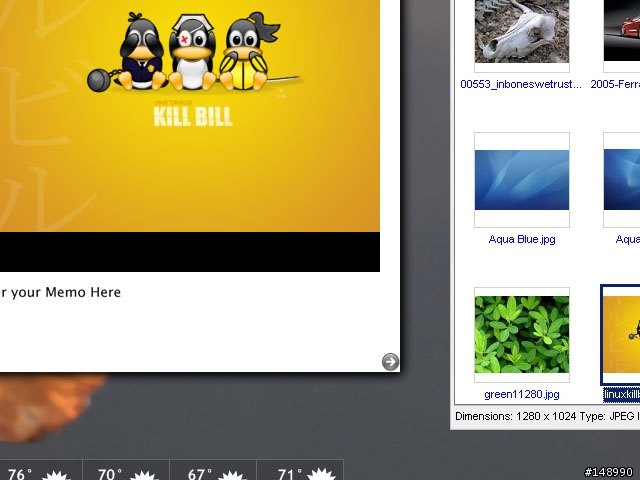Click the Aqua Blue.jpg file name

tap(522, 239)
